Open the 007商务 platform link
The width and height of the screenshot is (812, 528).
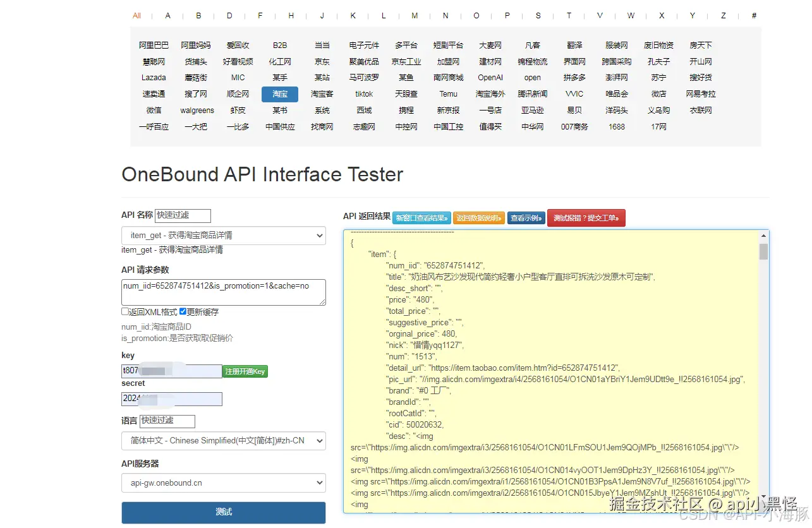tap(574, 127)
